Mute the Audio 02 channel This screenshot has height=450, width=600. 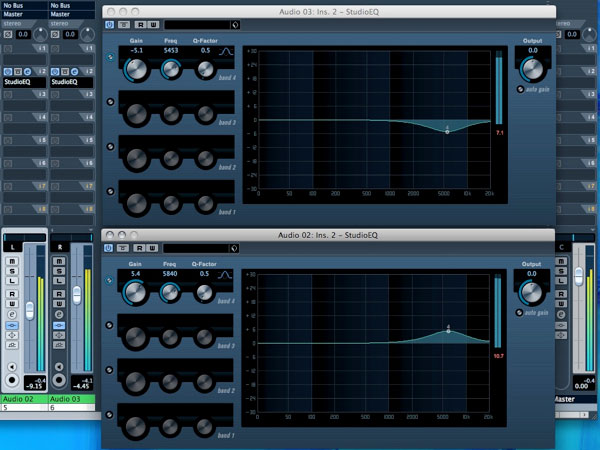(x=12, y=261)
